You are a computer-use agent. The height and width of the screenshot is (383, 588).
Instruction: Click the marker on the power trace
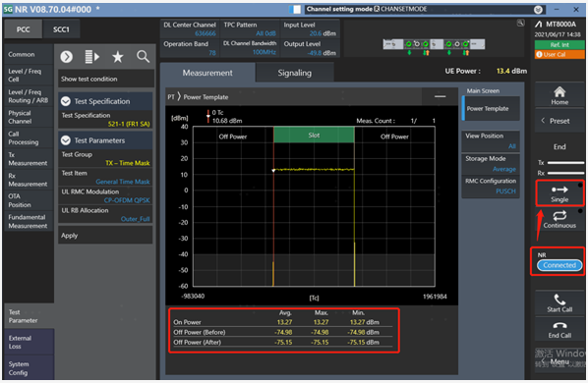(x=273, y=171)
